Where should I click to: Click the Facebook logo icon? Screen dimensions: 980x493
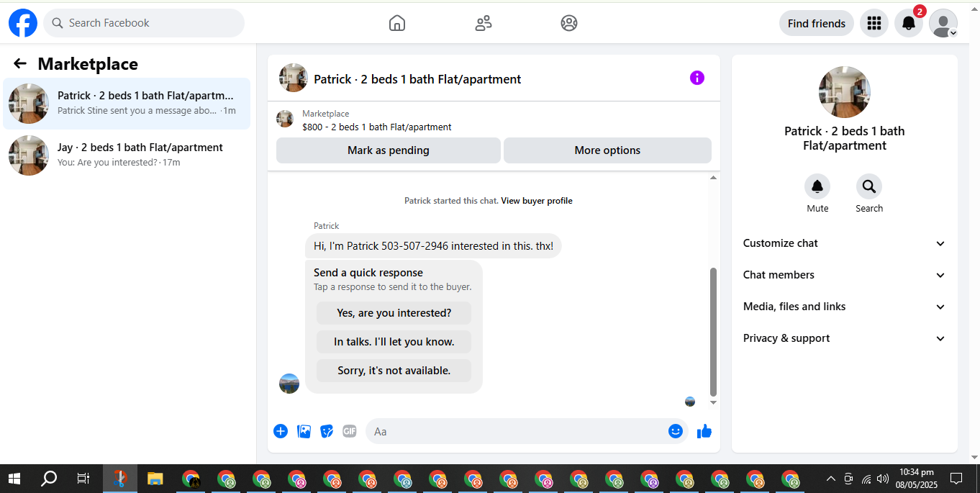(23, 23)
